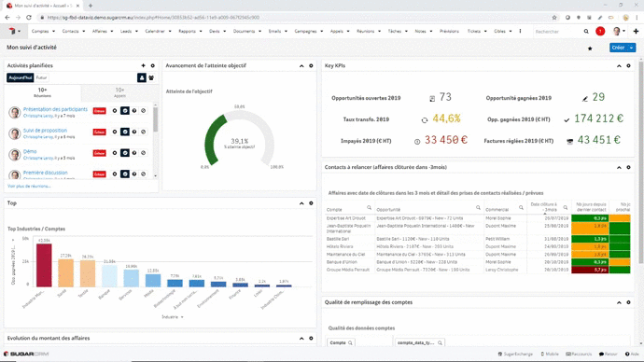This screenshot has width=644, height=362.
Task: Search the Commercial column in contacts table
Action: click(x=521, y=208)
